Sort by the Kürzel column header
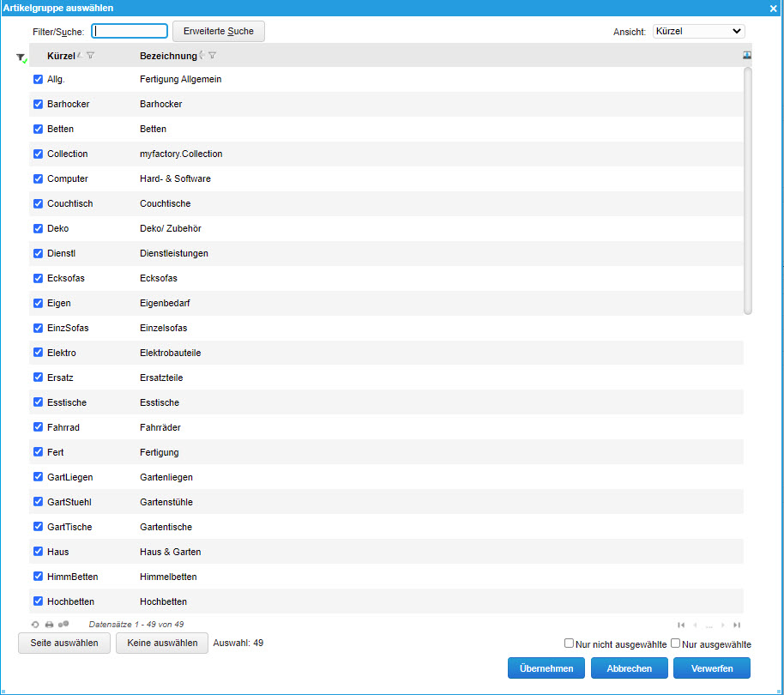The width and height of the screenshot is (784, 695). coord(61,57)
